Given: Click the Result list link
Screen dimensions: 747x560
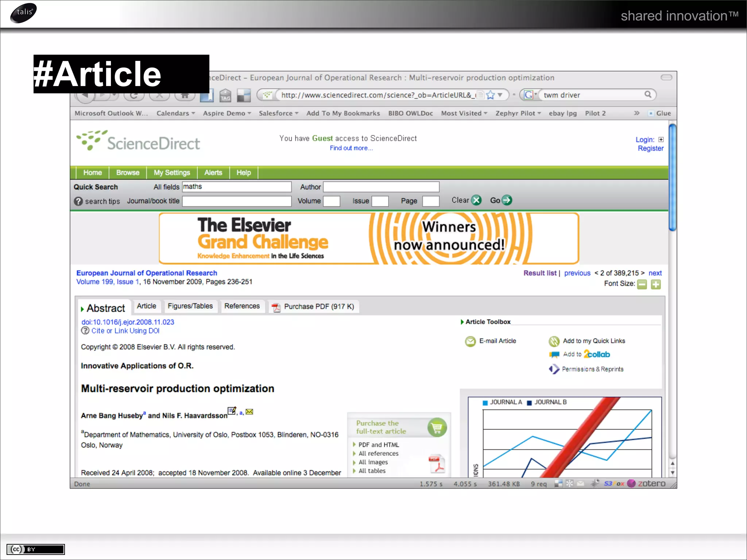Looking at the screenshot, I should (x=540, y=273).
